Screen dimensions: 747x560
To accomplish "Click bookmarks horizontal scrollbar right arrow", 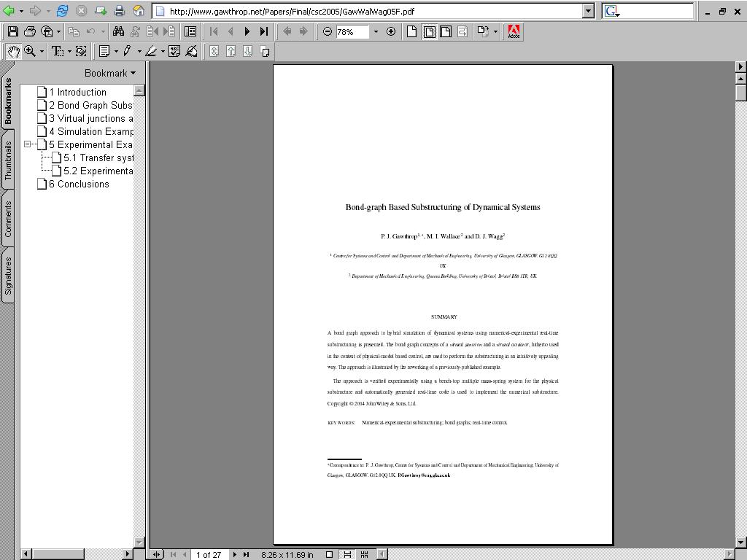I will point(127,554).
